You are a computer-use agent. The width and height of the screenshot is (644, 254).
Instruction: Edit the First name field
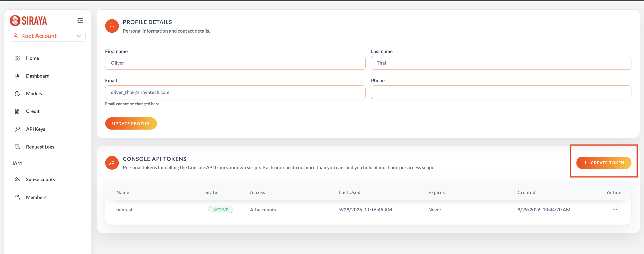click(235, 63)
